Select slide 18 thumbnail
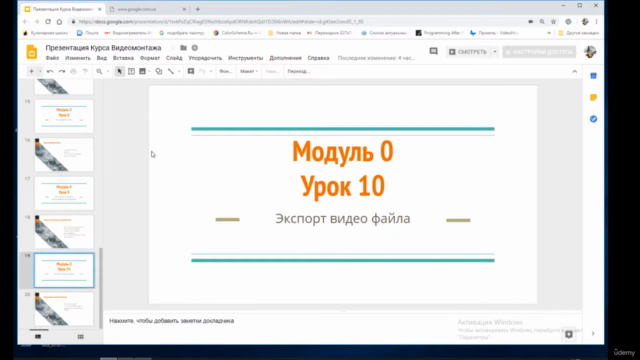The height and width of the screenshot is (360, 640). [x=64, y=231]
